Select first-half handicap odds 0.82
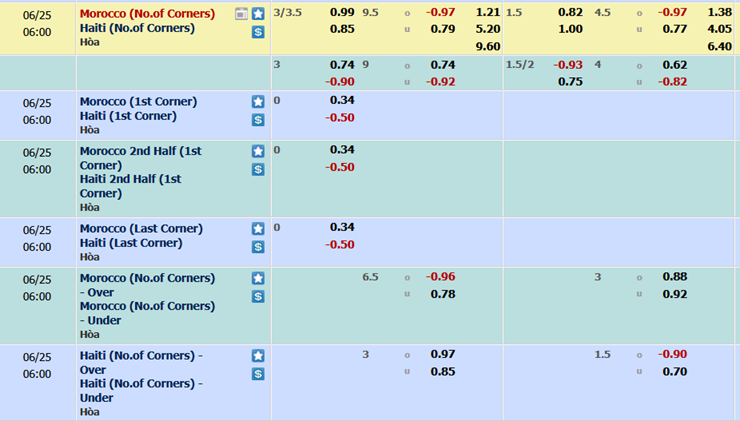 point(570,12)
